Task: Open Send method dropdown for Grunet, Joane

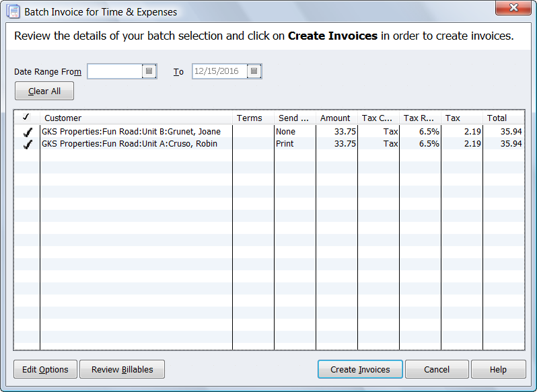Action: click(x=294, y=132)
